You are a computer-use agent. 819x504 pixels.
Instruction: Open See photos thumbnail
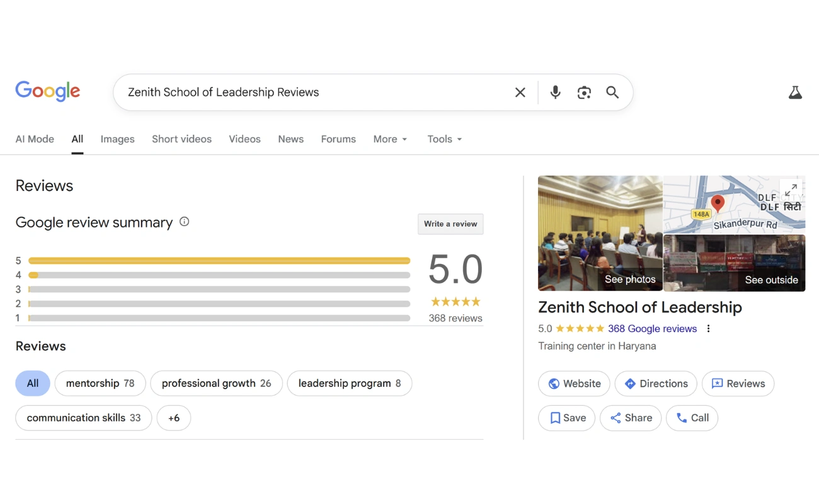(x=600, y=233)
